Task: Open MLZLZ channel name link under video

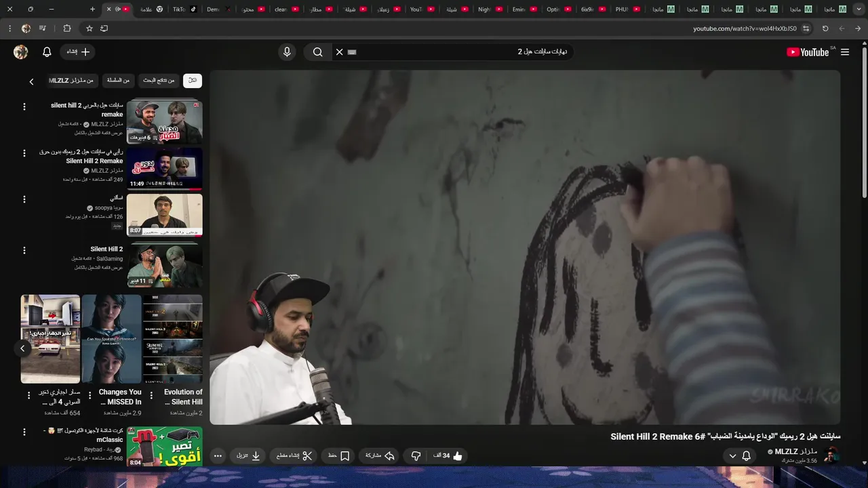Action: click(x=796, y=451)
